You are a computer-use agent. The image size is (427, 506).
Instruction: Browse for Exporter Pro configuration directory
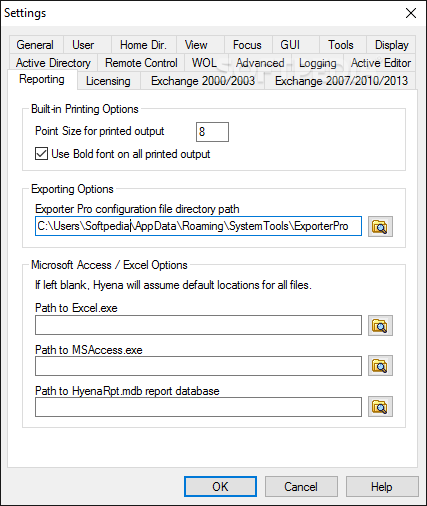pos(380,227)
